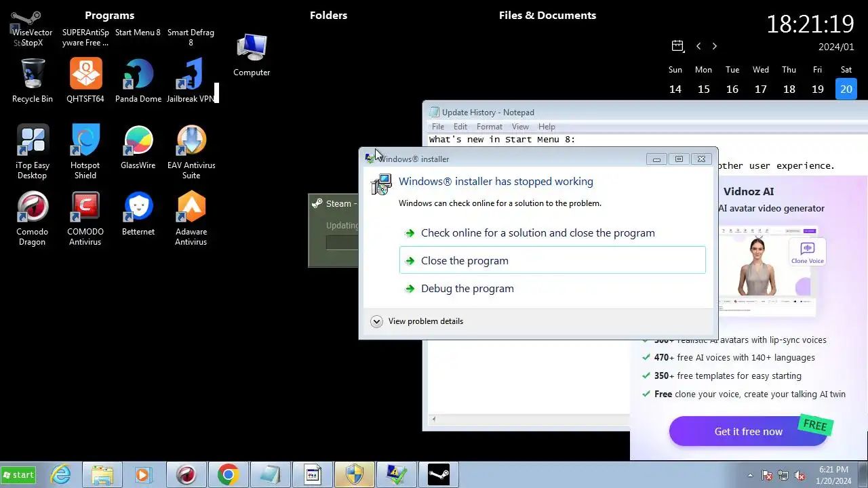The width and height of the screenshot is (868, 488).
Task: Launch the QHTSFT64 desktop shortcut
Action: pos(85,81)
